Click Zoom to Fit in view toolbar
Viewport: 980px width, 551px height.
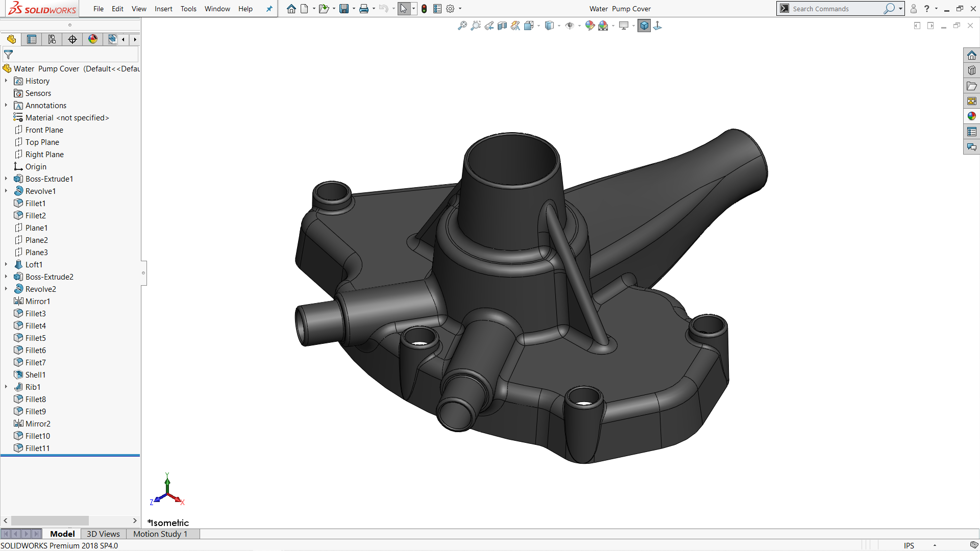pyautogui.click(x=462, y=26)
